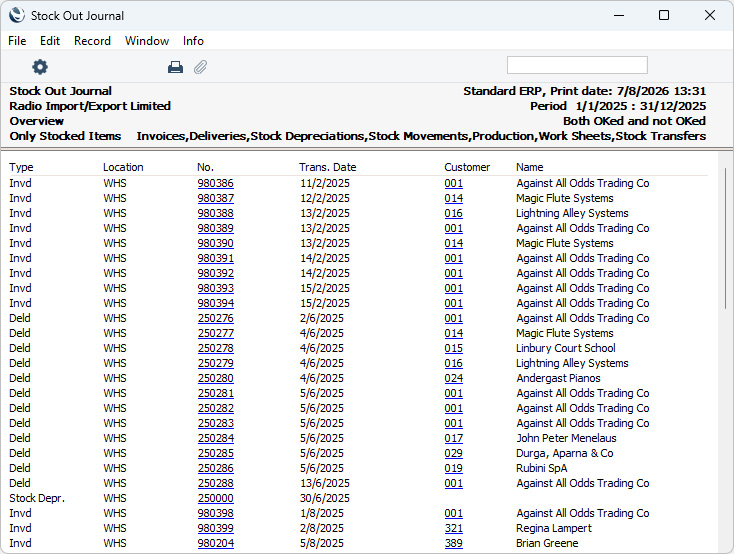Open invoice number 980204
The width and height of the screenshot is (734, 554).
[x=215, y=543]
